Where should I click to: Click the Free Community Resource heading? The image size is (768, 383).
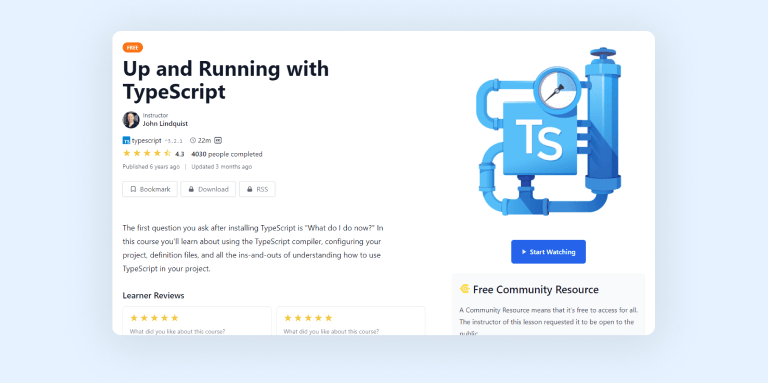tap(536, 289)
